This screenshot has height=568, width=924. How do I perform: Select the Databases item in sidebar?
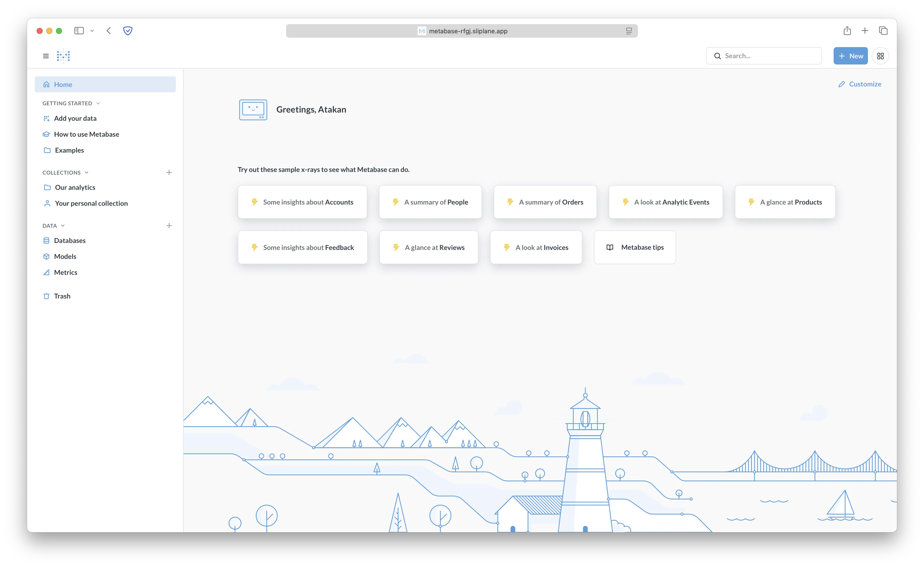(x=70, y=240)
